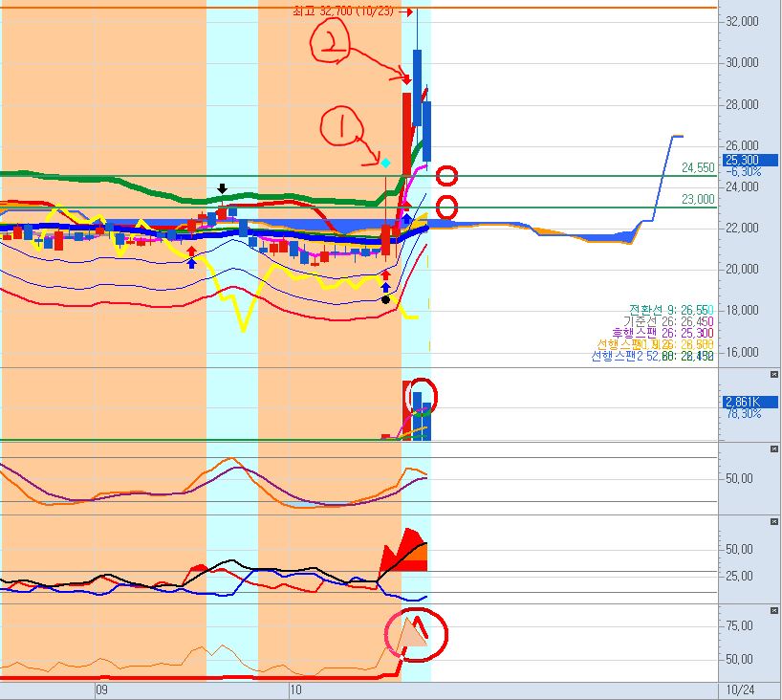Image resolution: width=782 pixels, height=700 pixels.
Task: Select the 선행스팬2 52 legend entry
Action: [652, 356]
